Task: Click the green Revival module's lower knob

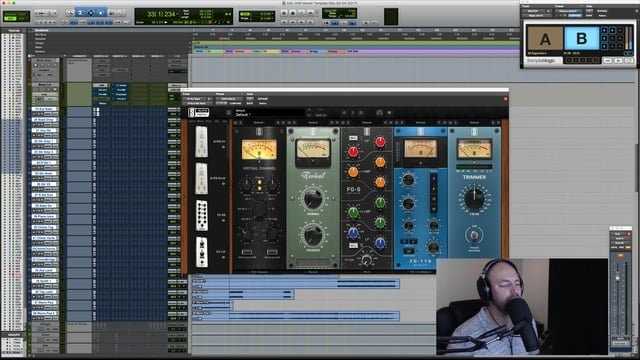Action: coord(313,235)
